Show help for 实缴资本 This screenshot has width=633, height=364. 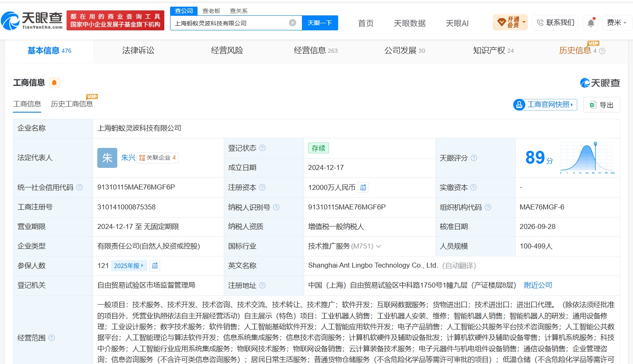[x=473, y=187]
